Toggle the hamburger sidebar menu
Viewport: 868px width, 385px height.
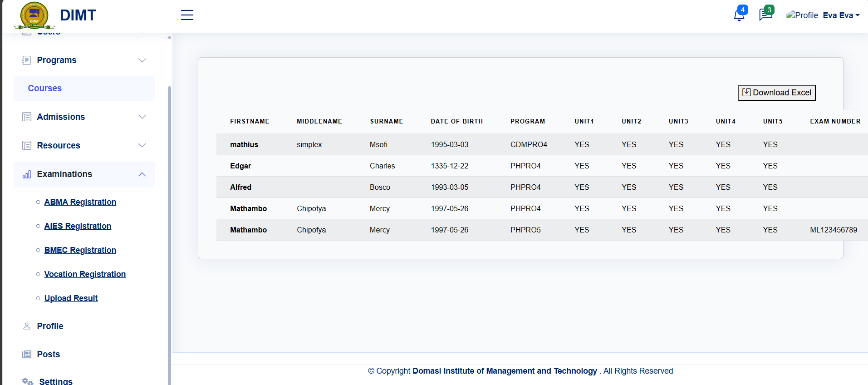point(187,15)
